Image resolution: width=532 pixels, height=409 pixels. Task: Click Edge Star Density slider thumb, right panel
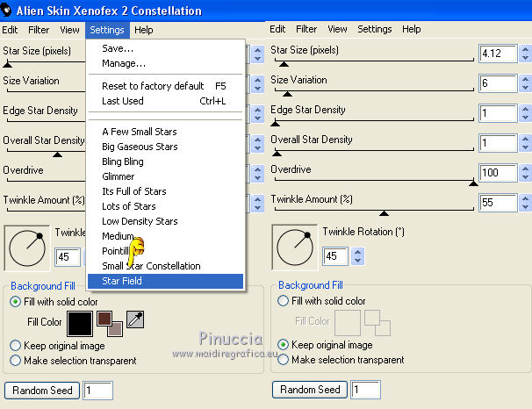tap(275, 124)
